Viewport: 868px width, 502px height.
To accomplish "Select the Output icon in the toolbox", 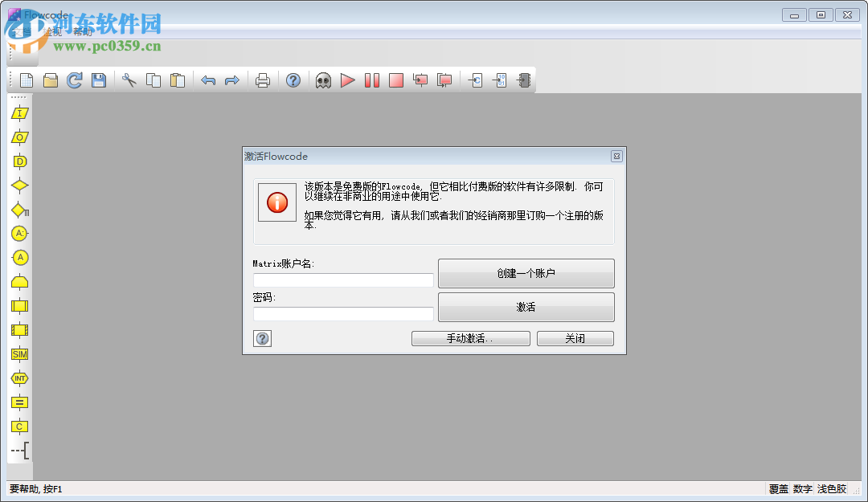I will [19, 138].
